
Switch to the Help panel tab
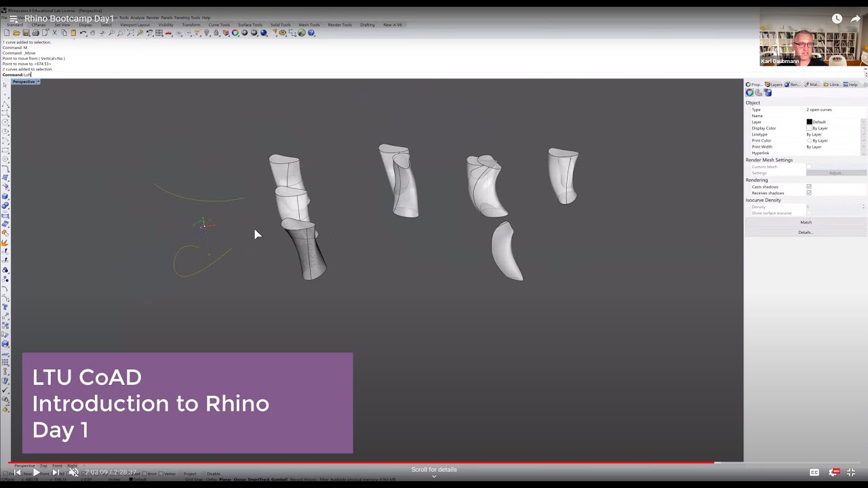851,85
